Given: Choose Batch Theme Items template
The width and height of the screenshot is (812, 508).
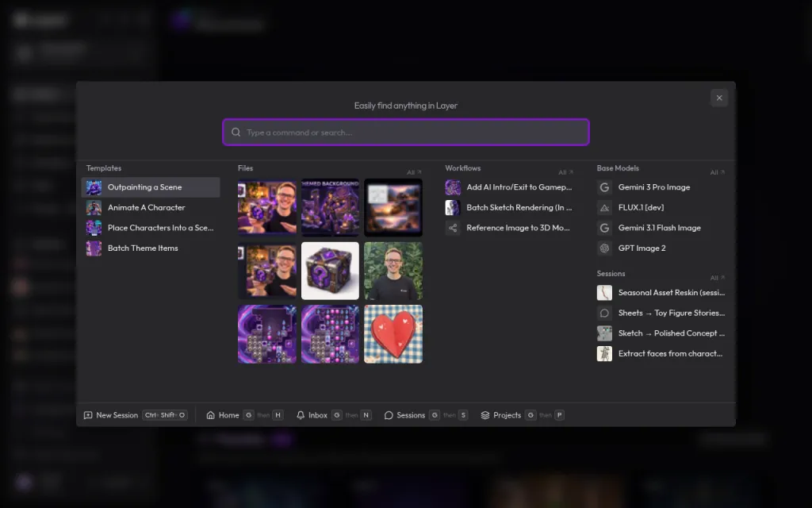Looking at the screenshot, I should point(151,248).
